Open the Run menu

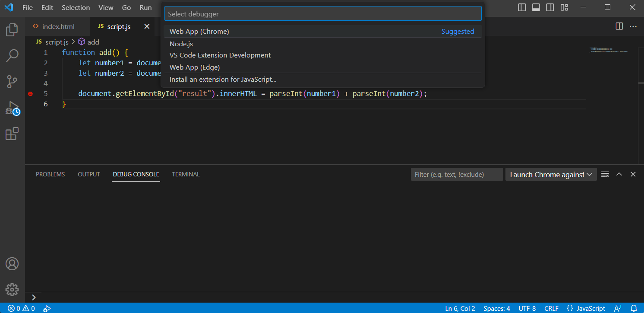pos(145,7)
